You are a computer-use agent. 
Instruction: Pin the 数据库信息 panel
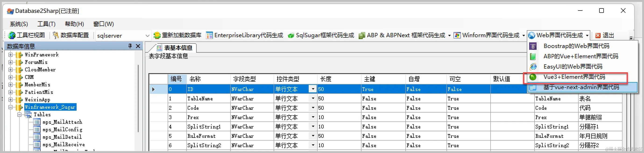[130, 46]
